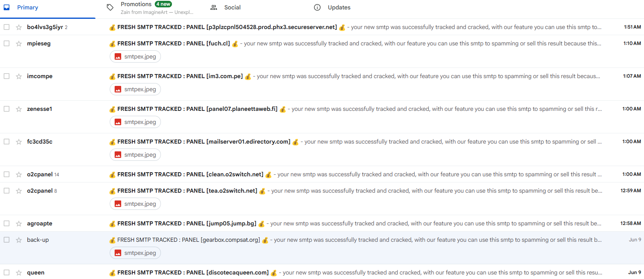Star the email from bo4lvs3g5iyr

(19, 27)
